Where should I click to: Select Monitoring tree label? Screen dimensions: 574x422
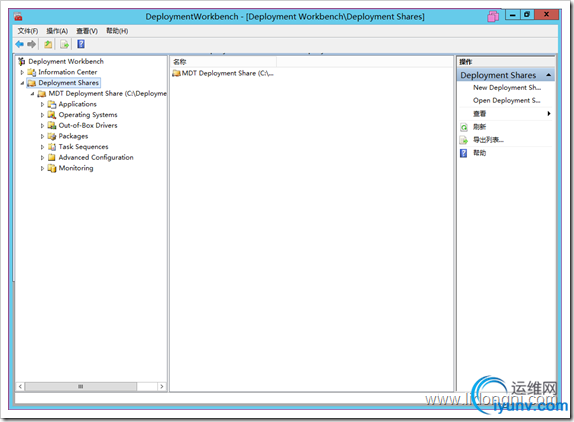point(76,168)
